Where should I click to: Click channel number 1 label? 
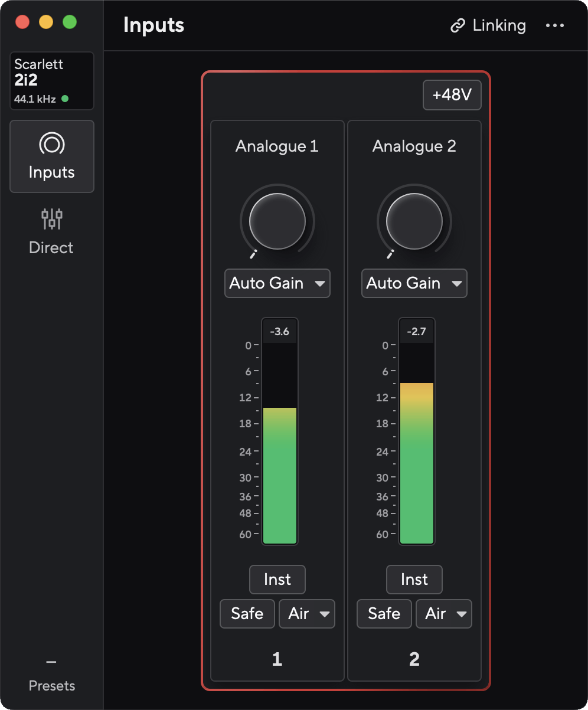[x=277, y=659]
